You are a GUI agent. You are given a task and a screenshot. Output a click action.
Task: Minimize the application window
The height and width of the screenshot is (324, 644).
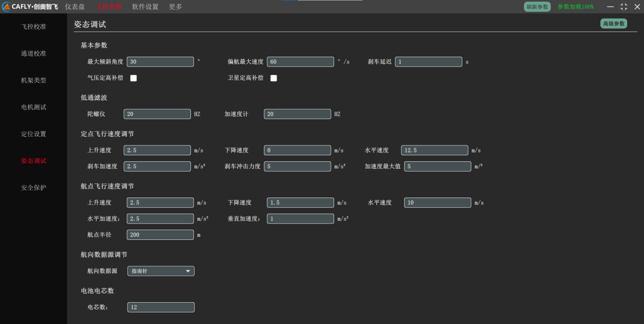point(611,7)
